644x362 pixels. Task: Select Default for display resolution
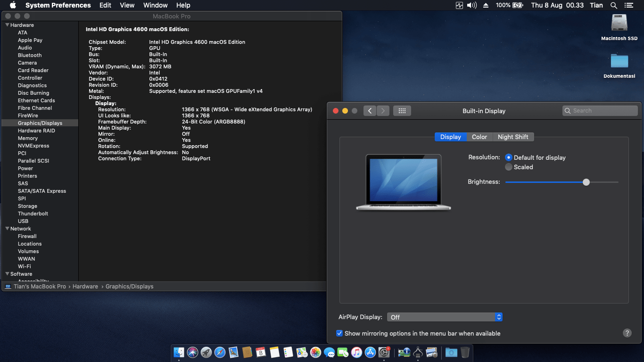pyautogui.click(x=509, y=157)
